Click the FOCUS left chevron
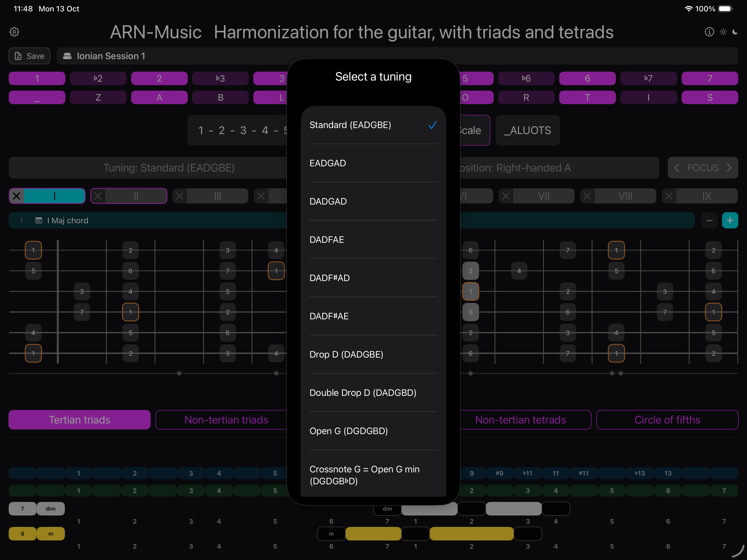 (676, 168)
